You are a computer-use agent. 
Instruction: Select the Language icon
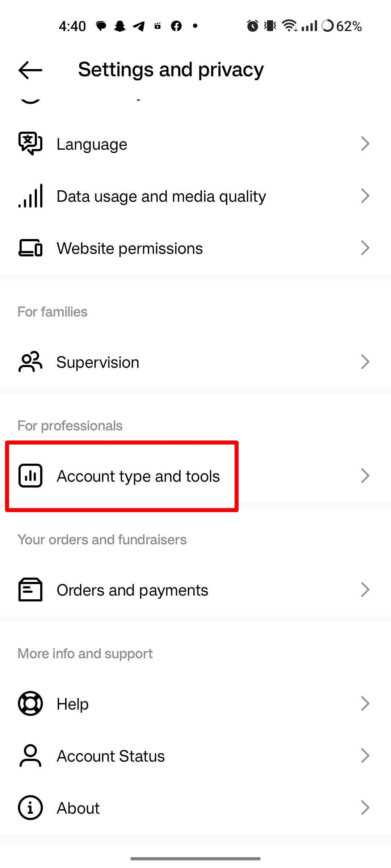click(30, 143)
